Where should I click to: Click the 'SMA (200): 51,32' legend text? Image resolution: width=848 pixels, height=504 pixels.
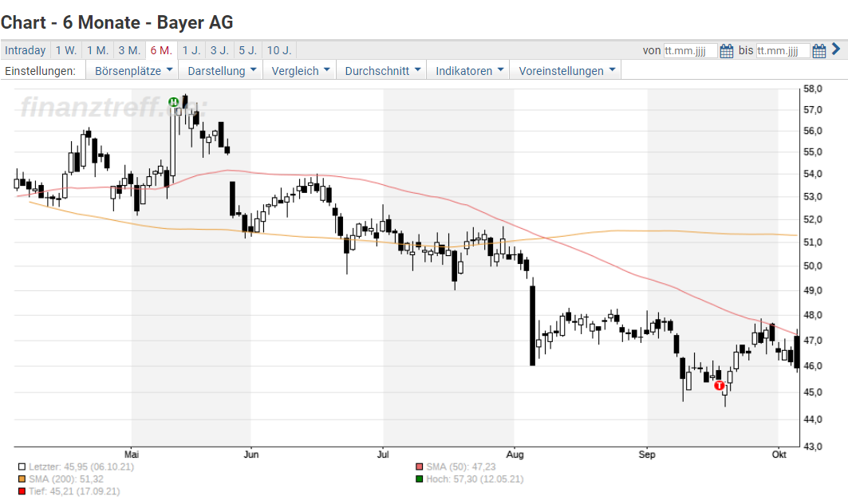point(66,479)
